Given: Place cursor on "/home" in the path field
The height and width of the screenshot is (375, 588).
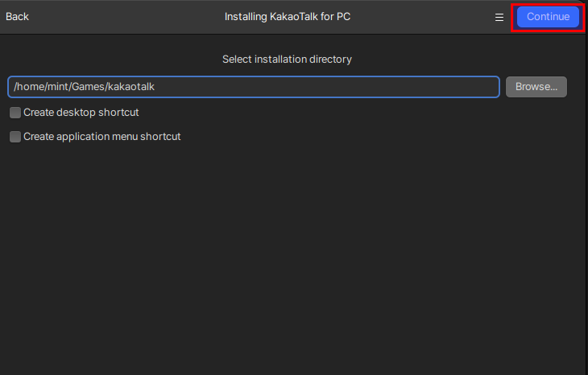Looking at the screenshot, I should [30, 87].
